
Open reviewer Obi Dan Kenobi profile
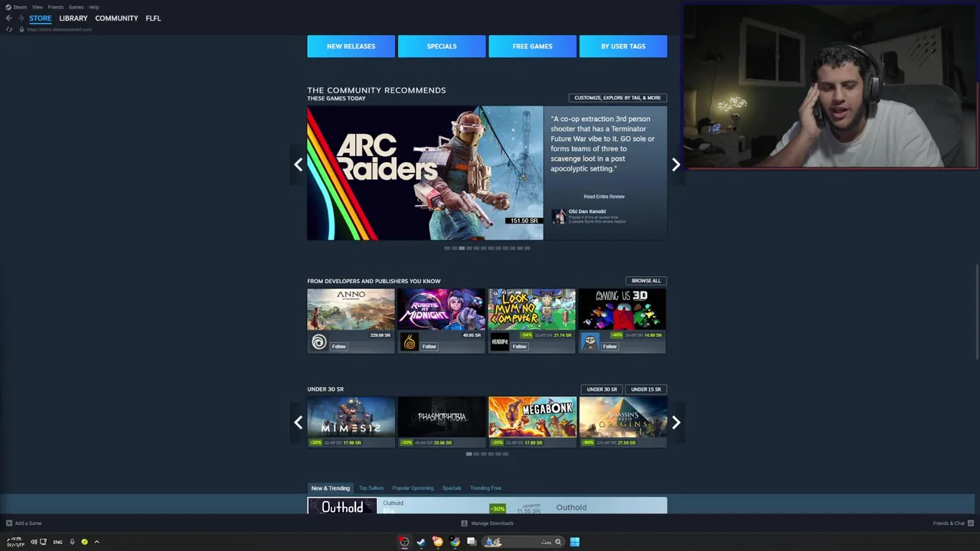pyautogui.click(x=587, y=211)
